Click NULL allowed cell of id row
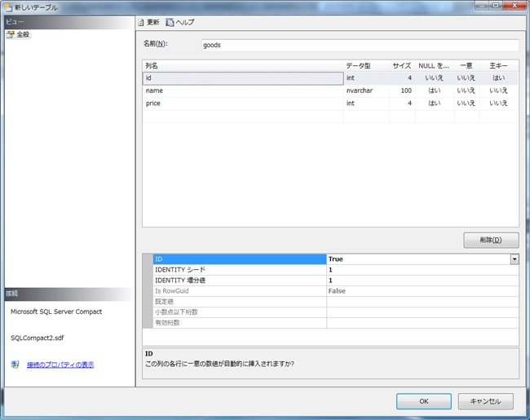 coord(435,78)
